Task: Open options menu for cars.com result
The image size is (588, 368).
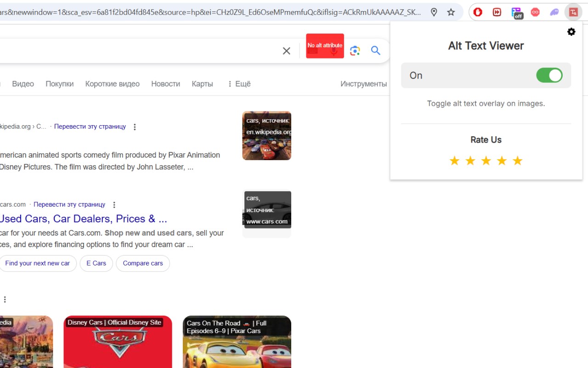Action: tap(114, 205)
